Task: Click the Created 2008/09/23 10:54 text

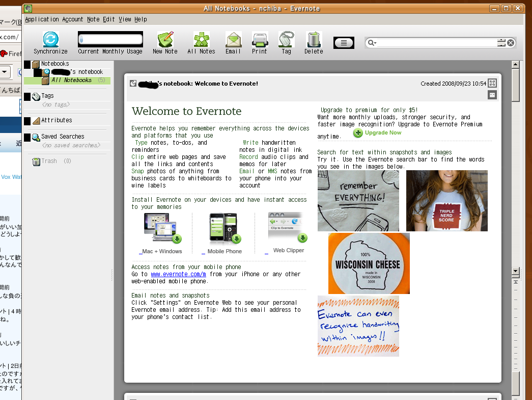Action: tap(453, 84)
